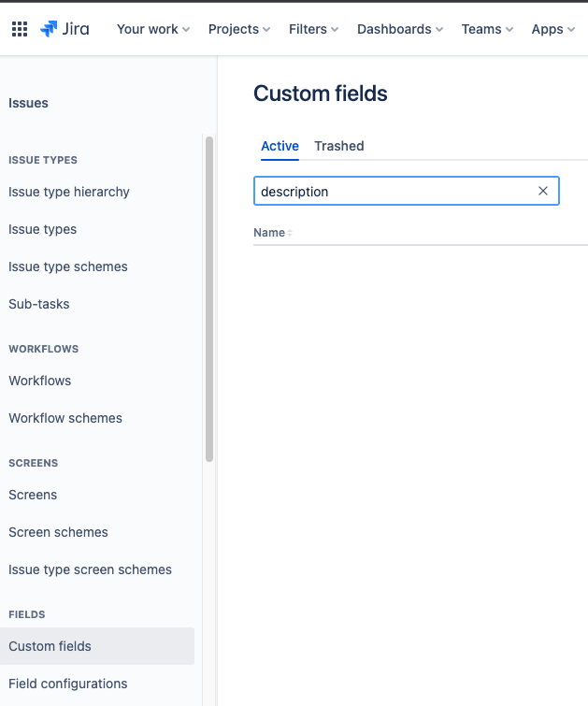Open the Teams dropdown
This screenshot has width=588, height=706.
pyautogui.click(x=487, y=29)
